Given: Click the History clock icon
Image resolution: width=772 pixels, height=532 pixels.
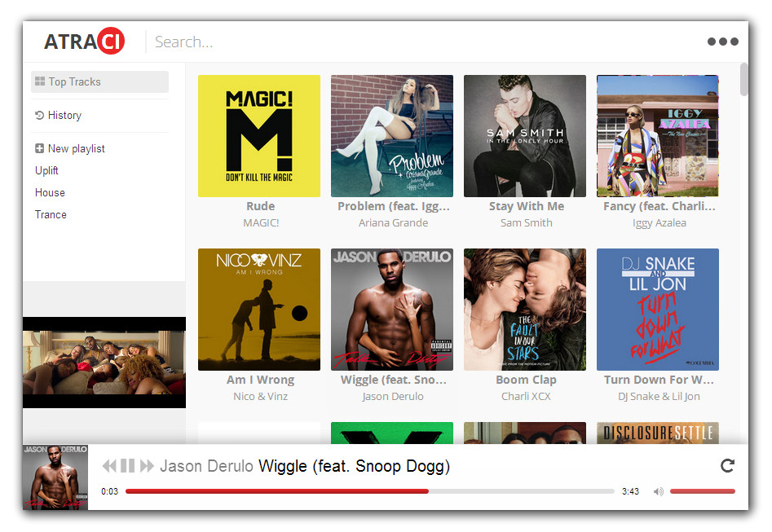Looking at the screenshot, I should [39, 116].
